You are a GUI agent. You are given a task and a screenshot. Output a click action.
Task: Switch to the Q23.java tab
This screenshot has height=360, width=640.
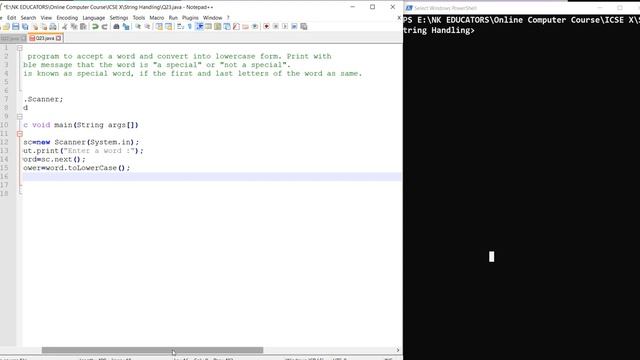[45, 38]
